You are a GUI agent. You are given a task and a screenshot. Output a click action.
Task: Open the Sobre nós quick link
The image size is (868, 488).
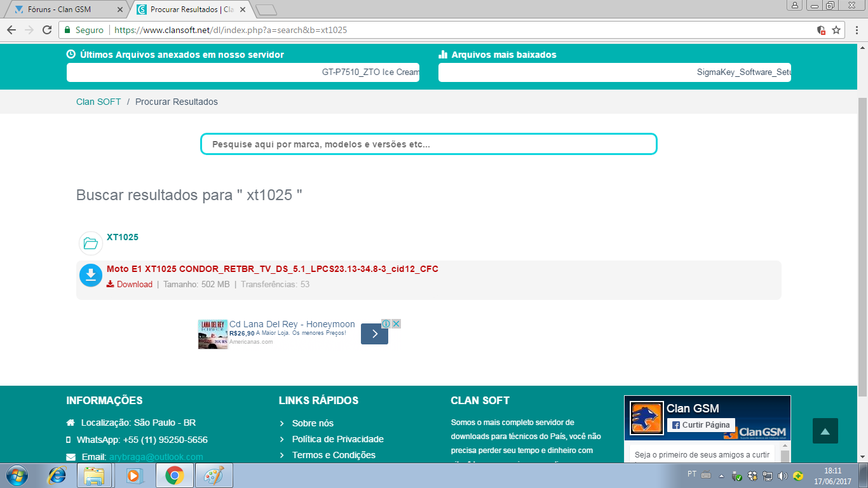[313, 423]
